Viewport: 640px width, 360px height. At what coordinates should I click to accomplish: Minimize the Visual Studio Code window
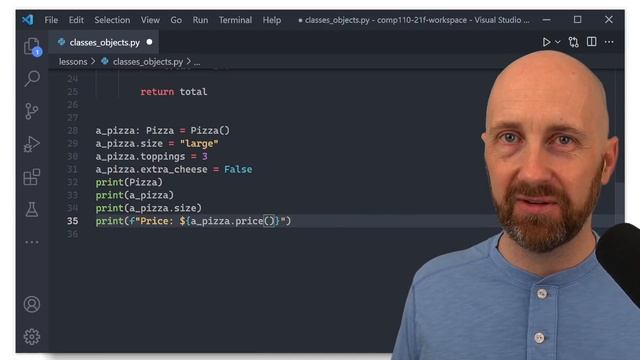pos(547,20)
